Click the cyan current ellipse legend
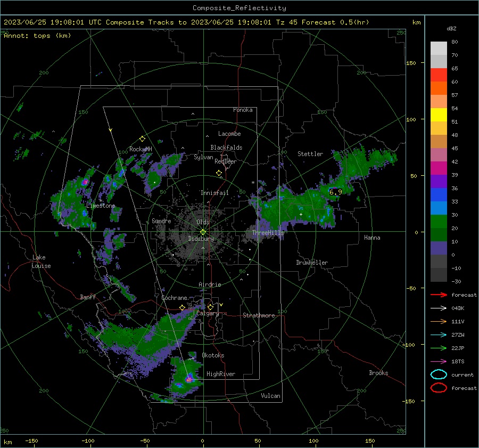Image resolution: width=479 pixels, height=448 pixels. coord(439,374)
